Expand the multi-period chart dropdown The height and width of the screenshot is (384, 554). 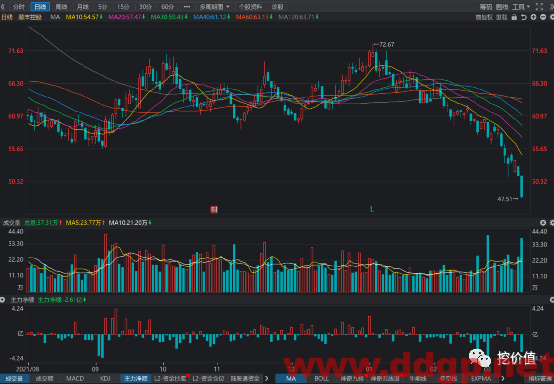(x=214, y=6)
